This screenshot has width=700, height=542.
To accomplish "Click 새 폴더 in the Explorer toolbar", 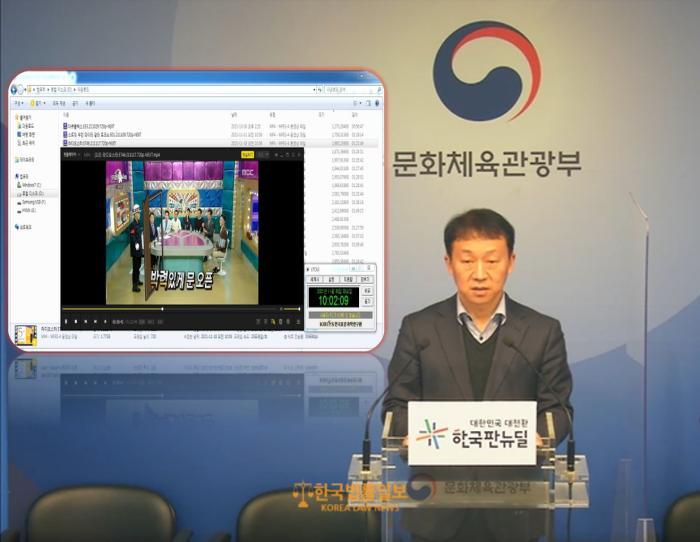I will point(90,103).
